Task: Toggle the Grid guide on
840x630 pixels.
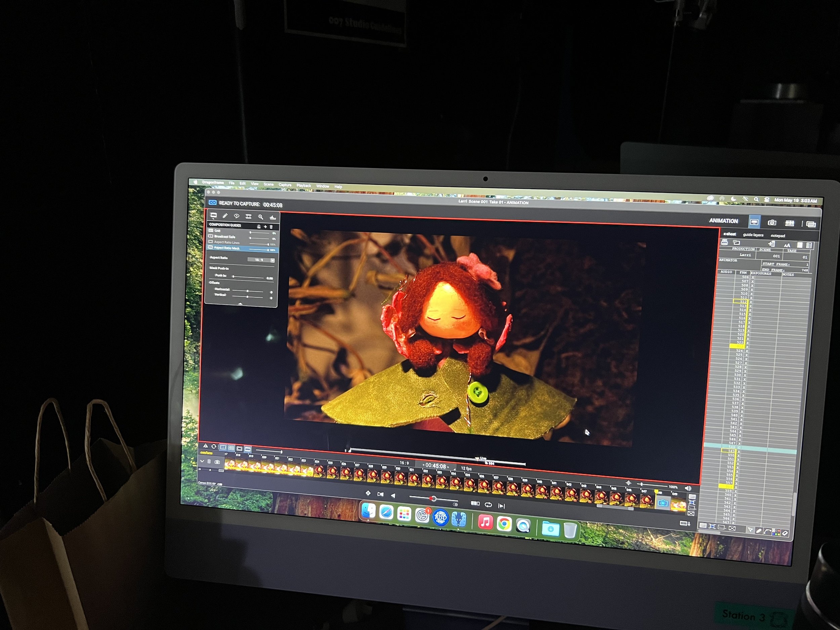Action: tap(211, 230)
